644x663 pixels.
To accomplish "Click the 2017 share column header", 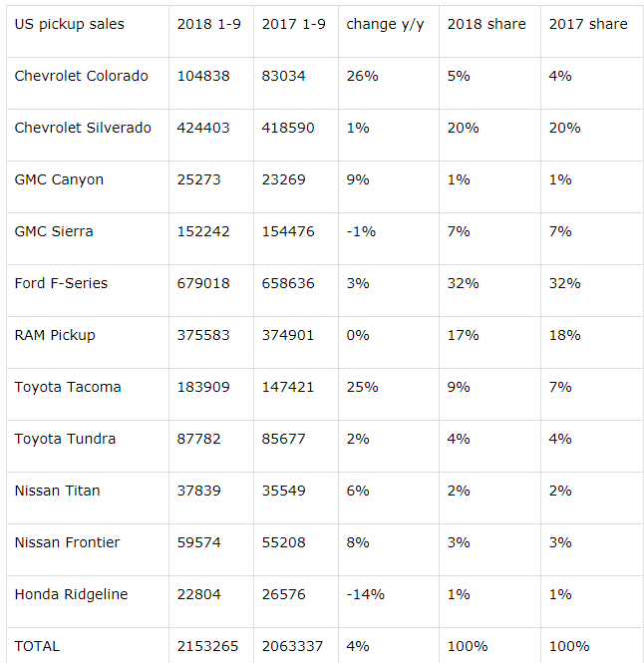I will coord(588,24).
